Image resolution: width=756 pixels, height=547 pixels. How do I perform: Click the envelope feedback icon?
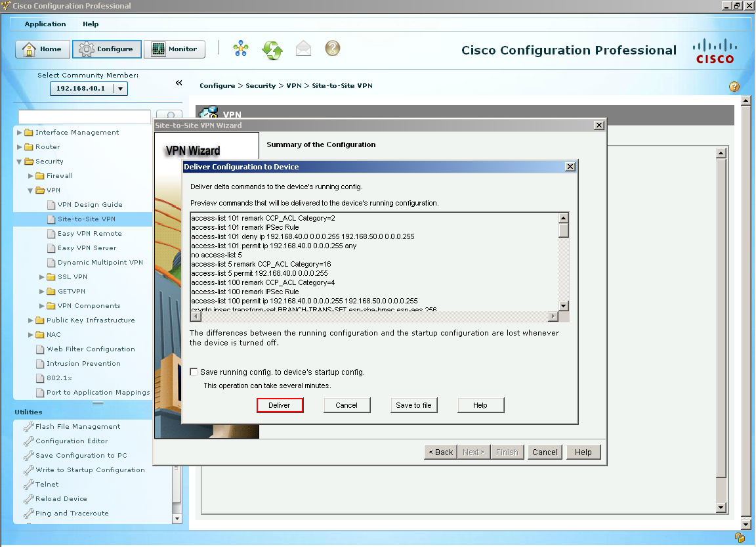coord(303,49)
